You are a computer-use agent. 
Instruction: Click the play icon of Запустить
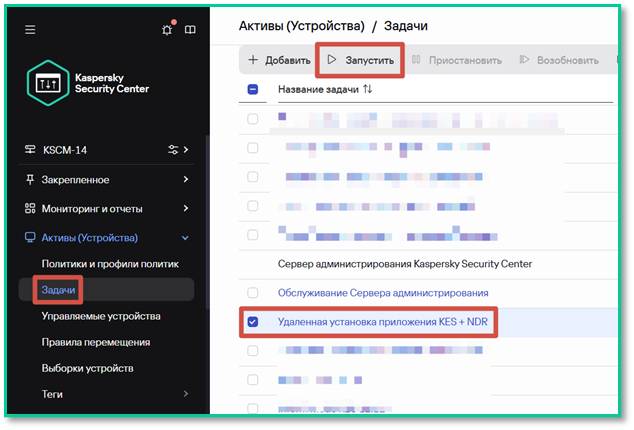(332, 59)
